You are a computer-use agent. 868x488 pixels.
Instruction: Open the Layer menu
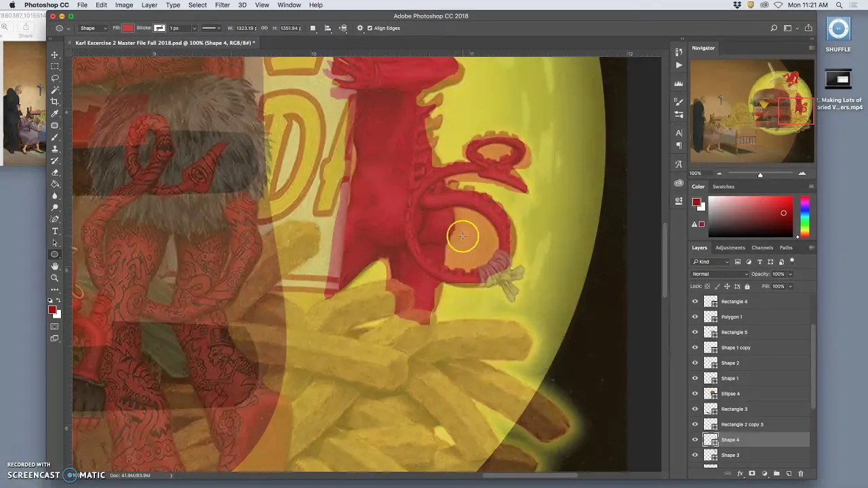[149, 5]
